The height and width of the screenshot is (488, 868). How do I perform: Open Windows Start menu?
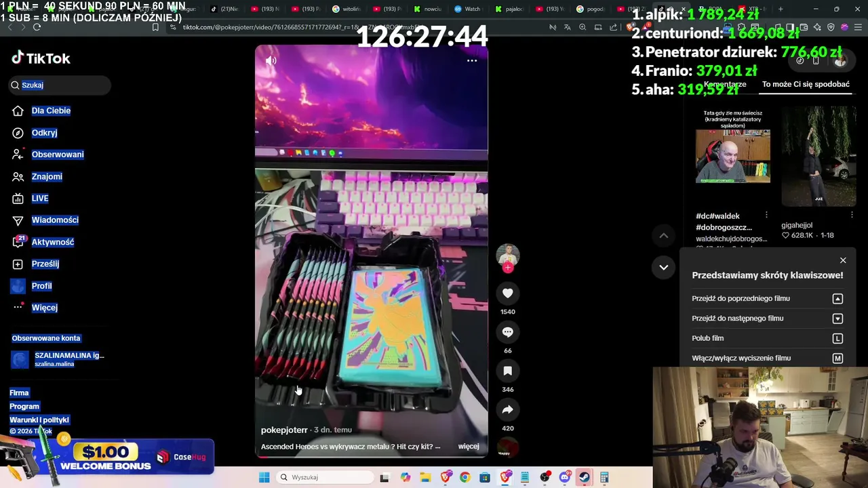click(x=264, y=477)
